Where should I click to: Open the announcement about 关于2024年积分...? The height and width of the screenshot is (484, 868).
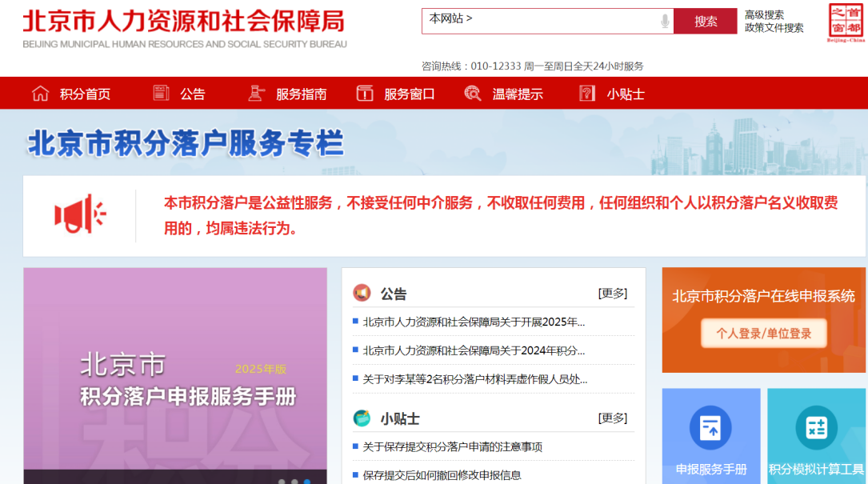474,350
